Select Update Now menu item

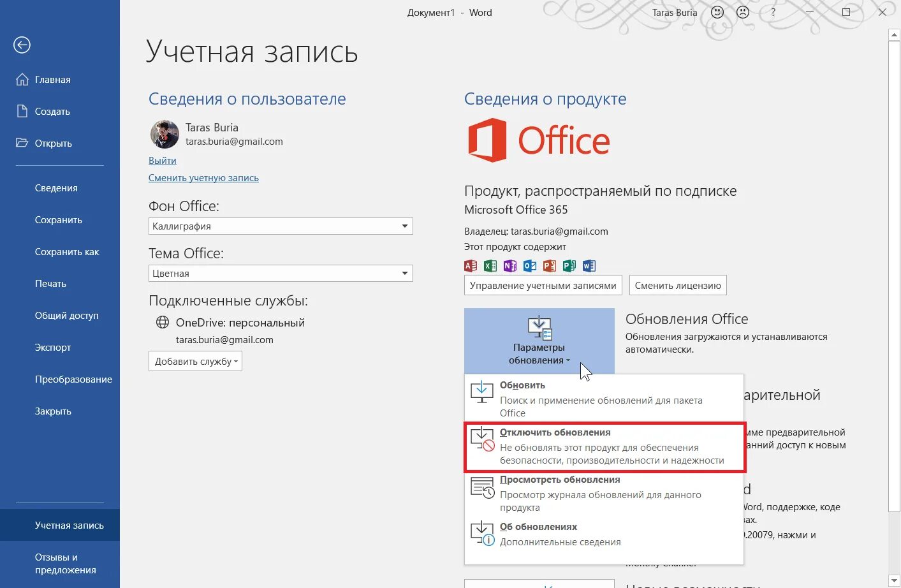(x=604, y=398)
